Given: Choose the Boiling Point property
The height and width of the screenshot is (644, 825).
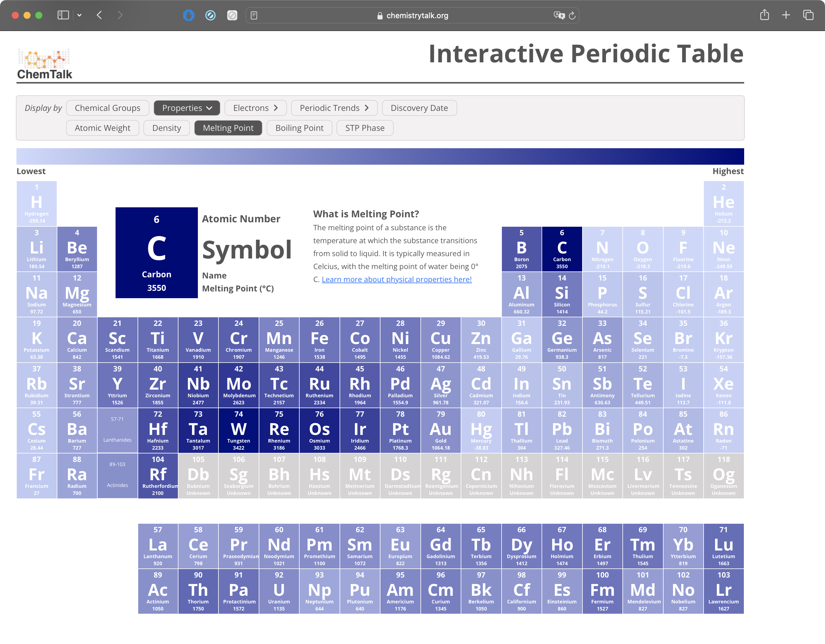Looking at the screenshot, I should coord(299,128).
